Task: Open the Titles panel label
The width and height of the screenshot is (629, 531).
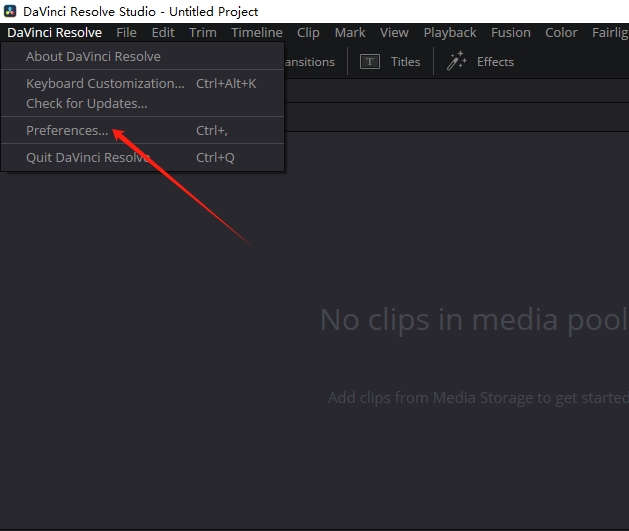Action: coord(406,62)
